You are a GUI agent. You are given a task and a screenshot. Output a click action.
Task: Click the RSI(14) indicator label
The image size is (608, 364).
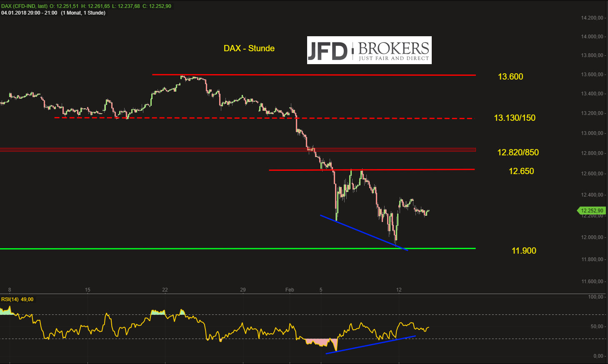click(x=10, y=299)
